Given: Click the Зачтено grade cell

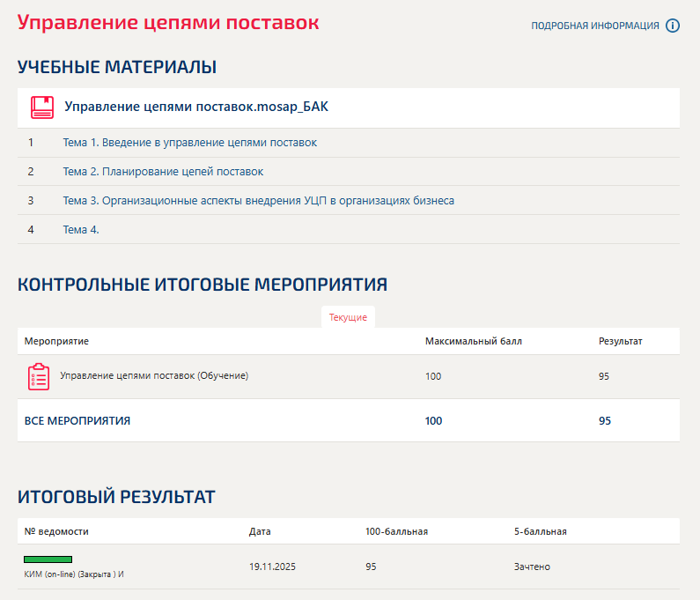Looking at the screenshot, I should click(532, 567).
